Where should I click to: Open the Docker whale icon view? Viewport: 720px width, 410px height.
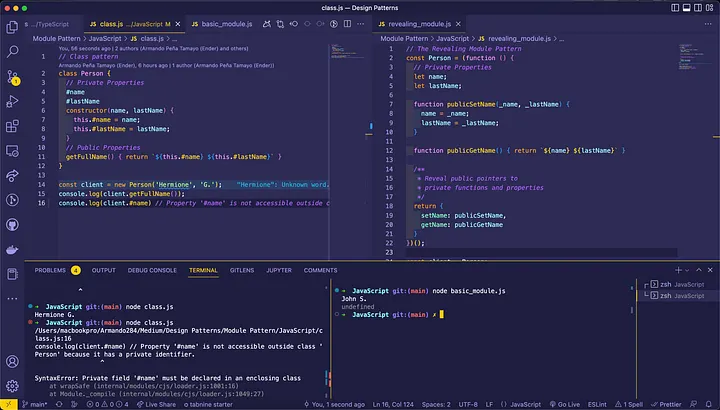[12, 249]
